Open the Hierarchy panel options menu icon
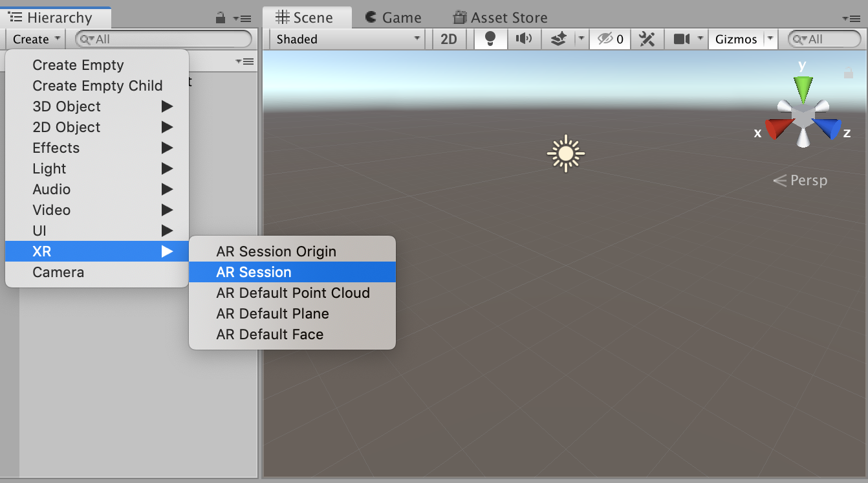This screenshot has height=483, width=868. (x=242, y=18)
